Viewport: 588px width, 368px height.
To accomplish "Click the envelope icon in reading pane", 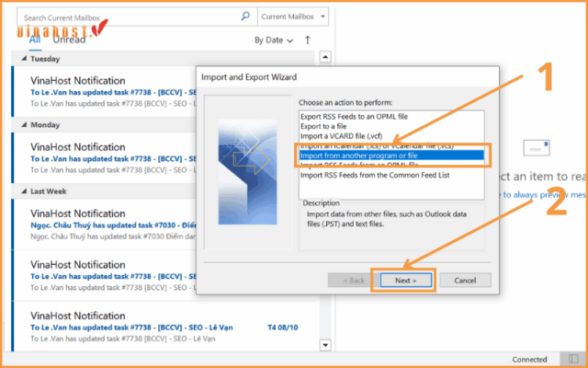I will coord(537,148).
